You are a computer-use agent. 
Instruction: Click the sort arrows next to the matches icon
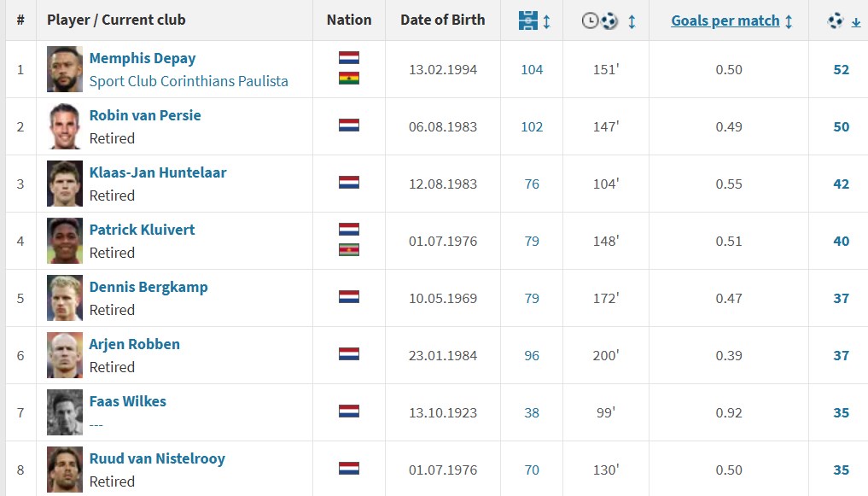[547, 22]
